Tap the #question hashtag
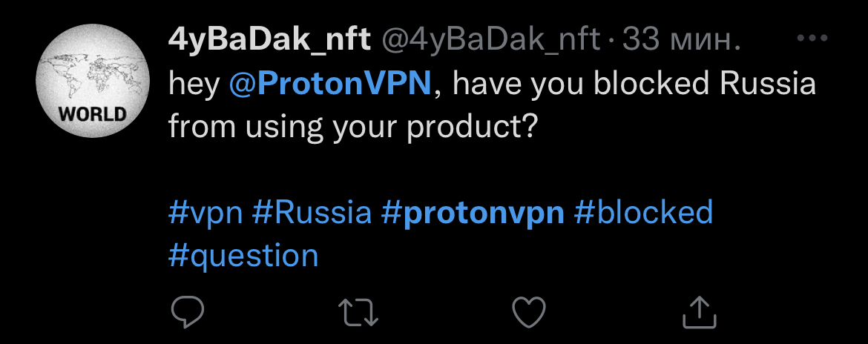The image size is (868, 344). click(243, 256)
